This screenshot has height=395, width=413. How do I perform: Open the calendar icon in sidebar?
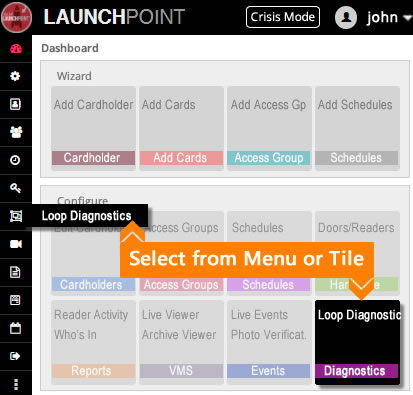(x=15, y=328)
